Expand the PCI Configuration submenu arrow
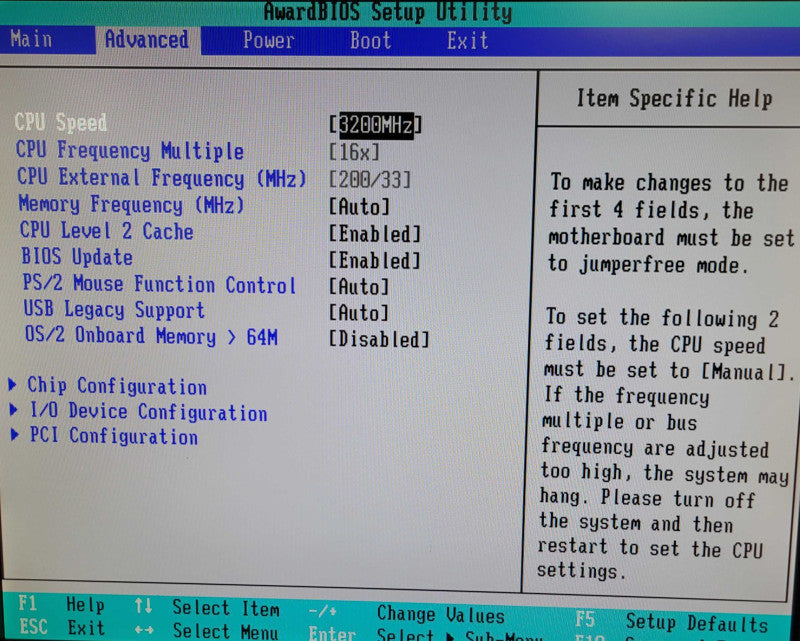 click(x=15, y=435)
